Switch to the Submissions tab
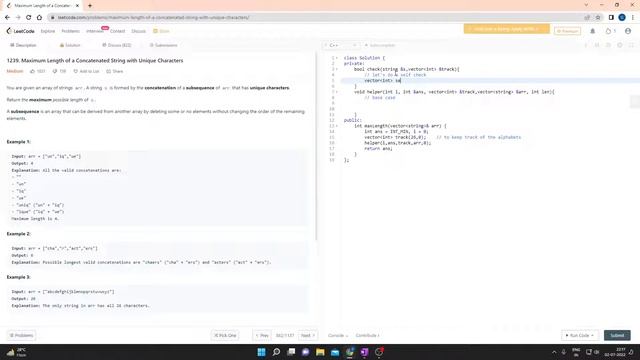This screenshot has width=640, height=360. [163, 45]
